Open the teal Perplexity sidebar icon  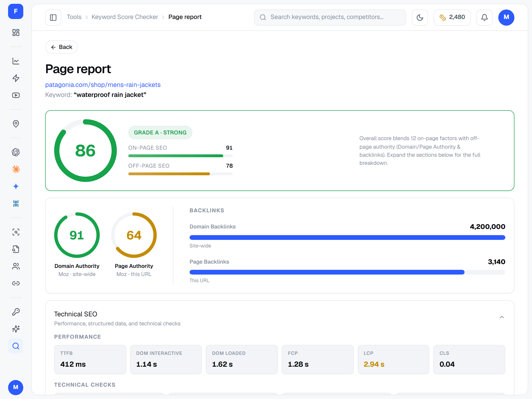pyautogui.click(x=16, y=204)
